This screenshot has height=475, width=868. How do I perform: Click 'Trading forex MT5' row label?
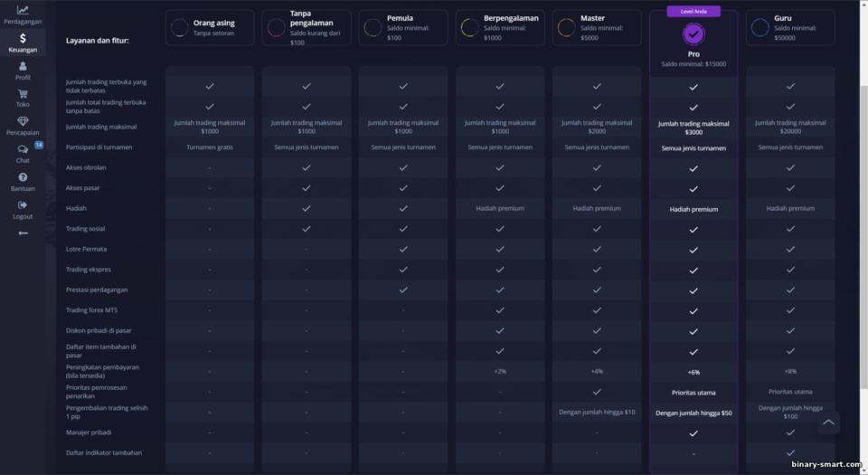[92, 310]
